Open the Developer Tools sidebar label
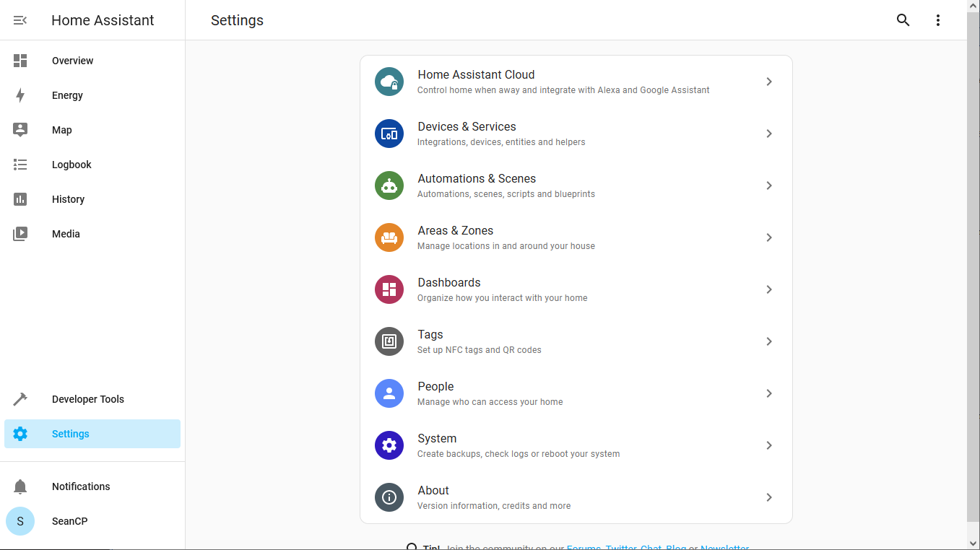The width and height of the screenshot is (980, 550). (x=88, y=399)
